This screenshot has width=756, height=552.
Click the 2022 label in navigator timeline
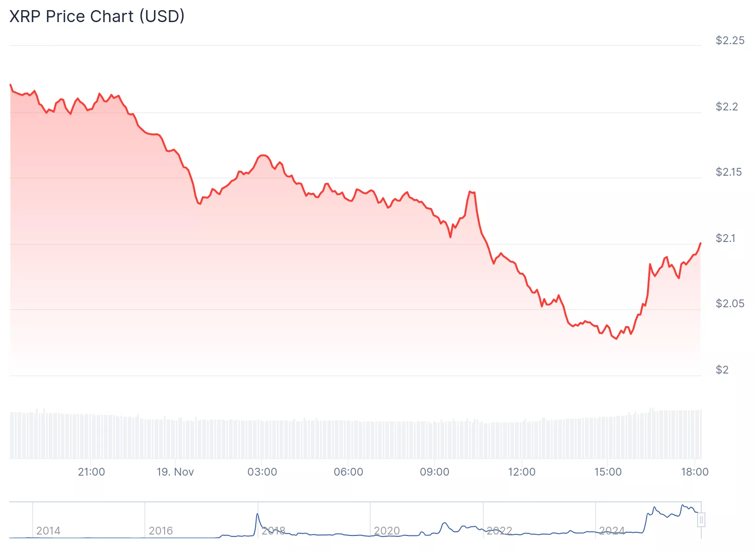tap(499, 531)
